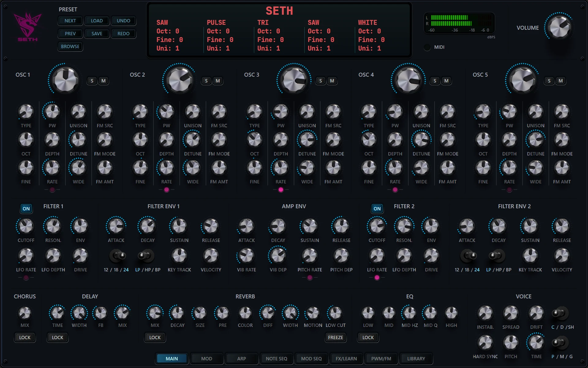Click the Seth dragon logo
The image size is (588, 368).
[28, 27]
